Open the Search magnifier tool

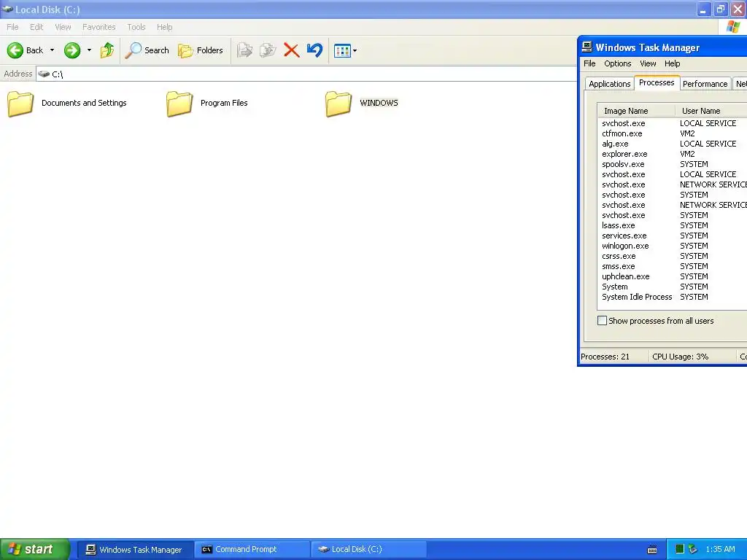(147, 50)
